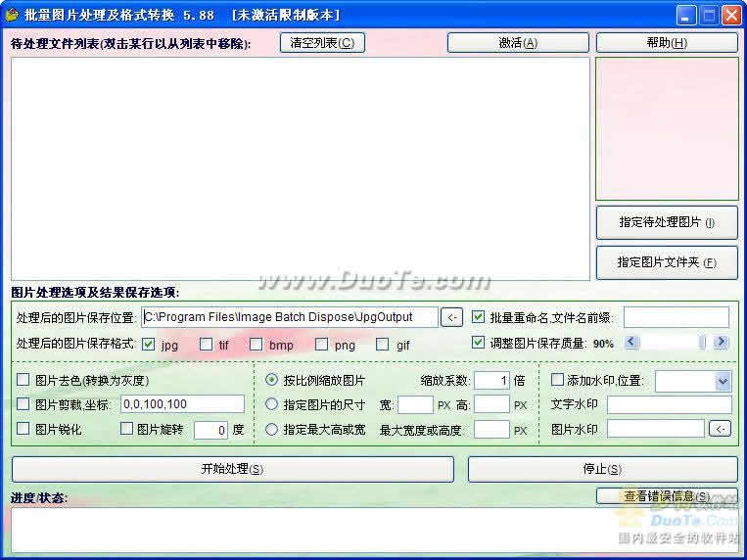The width and height of the screenshot is (747, 560).
Task: Click the 文字水印 text watermark field
Action: click(x=670, y=404)
